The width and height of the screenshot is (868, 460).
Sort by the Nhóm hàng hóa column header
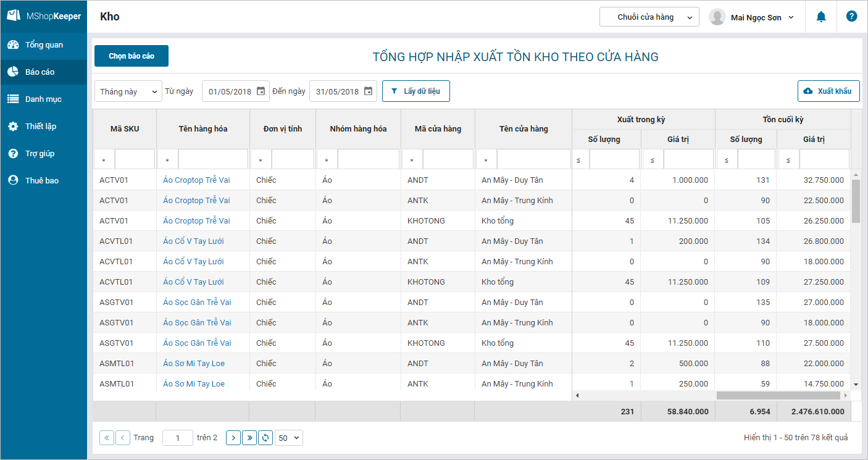click(x=358, y=129)
